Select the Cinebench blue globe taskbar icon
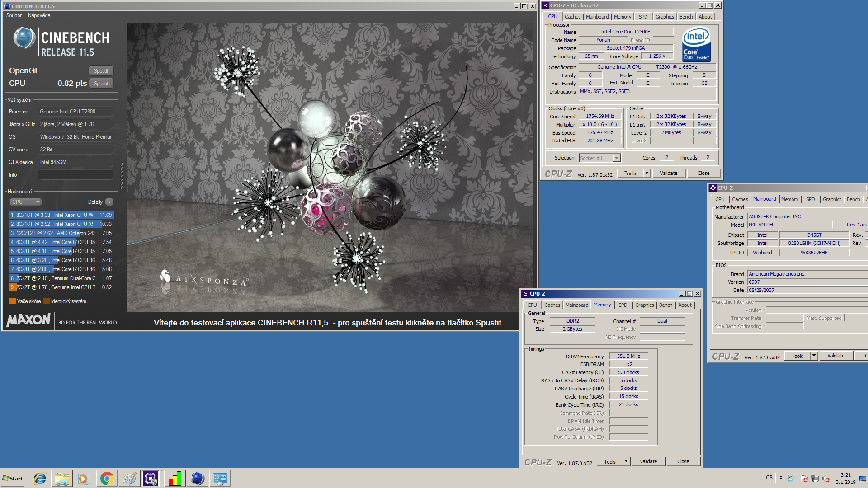 [197, 479]
